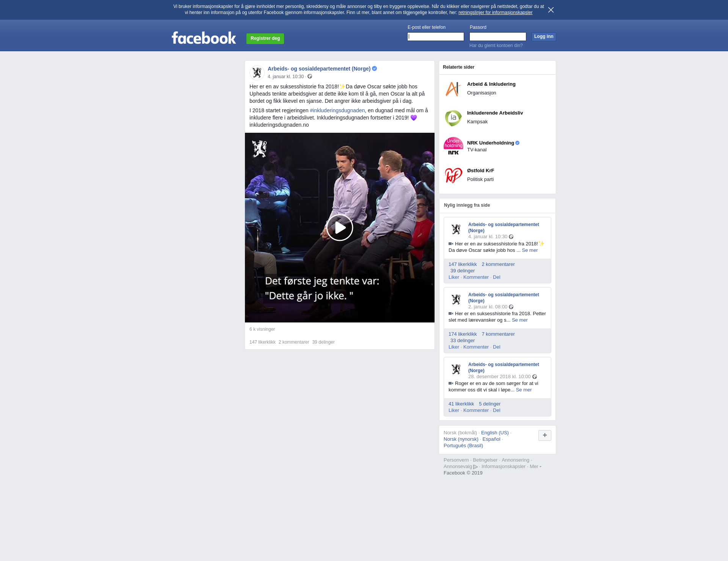Click 39 delinger under the video

[323, 342]
